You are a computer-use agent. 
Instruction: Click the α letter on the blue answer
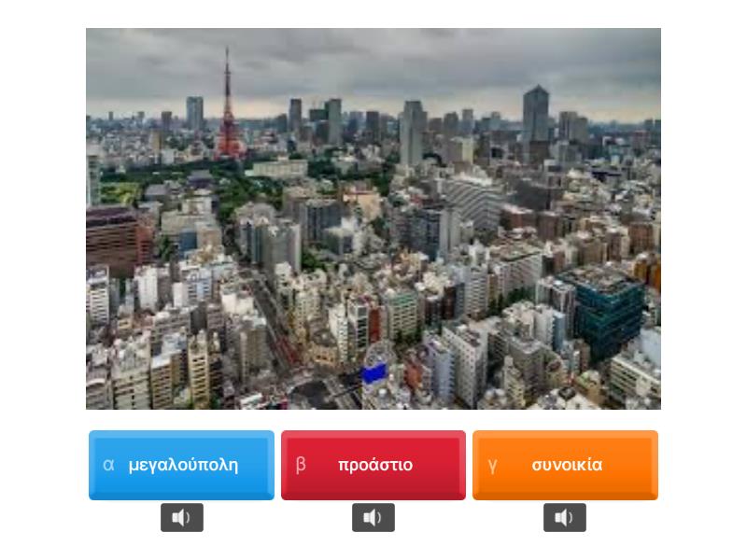pyautogui.click(x=108, y=465)
